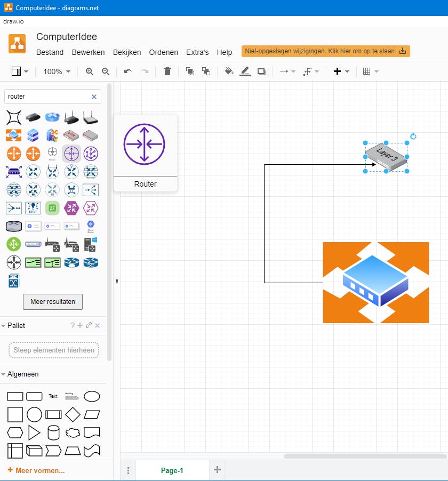Select the black four-pointed router outline shape
This screenshot has height=481, width=448.
(14, 117)
